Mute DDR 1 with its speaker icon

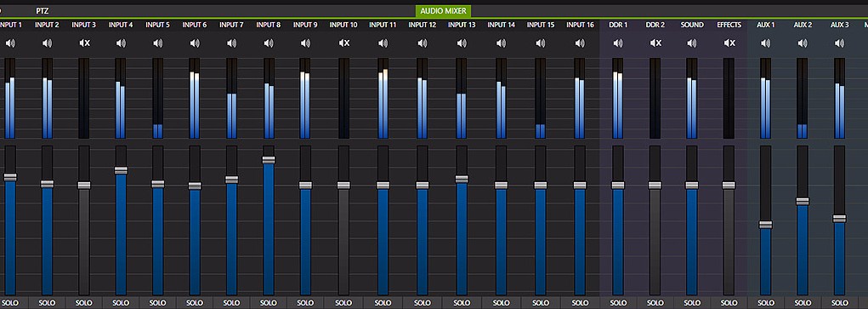pos(618,43)
